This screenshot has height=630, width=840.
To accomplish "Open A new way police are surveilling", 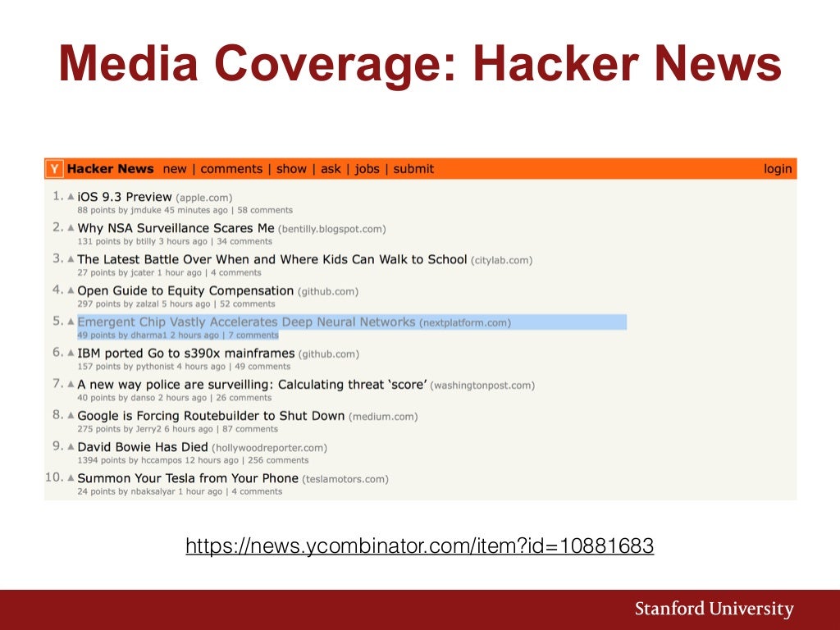I will coord(252,385).
